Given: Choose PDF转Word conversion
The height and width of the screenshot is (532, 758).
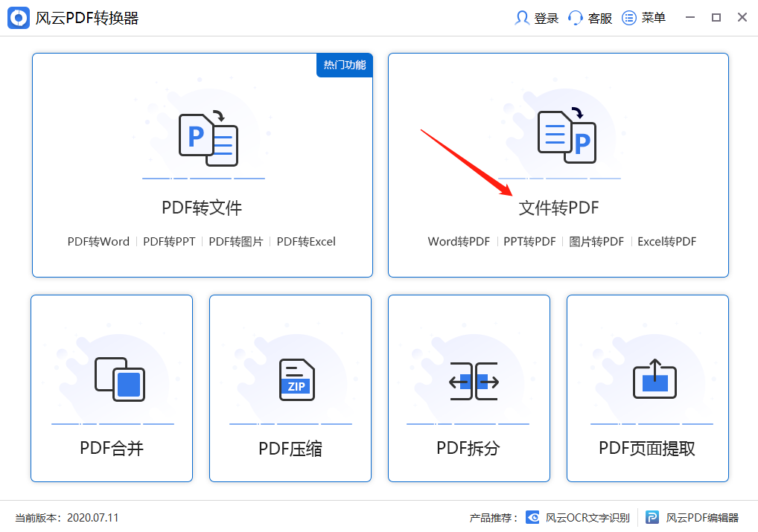Looking at the screenshot, I should coord(98,242).
